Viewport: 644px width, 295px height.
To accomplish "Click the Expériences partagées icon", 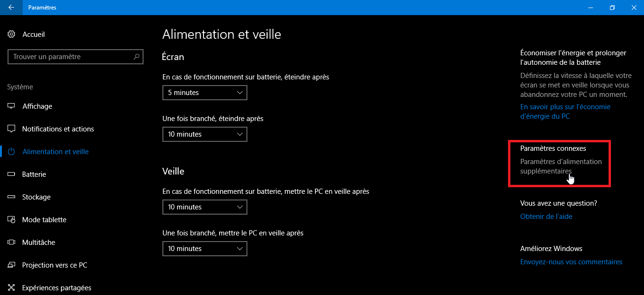I will coord(12,288).
